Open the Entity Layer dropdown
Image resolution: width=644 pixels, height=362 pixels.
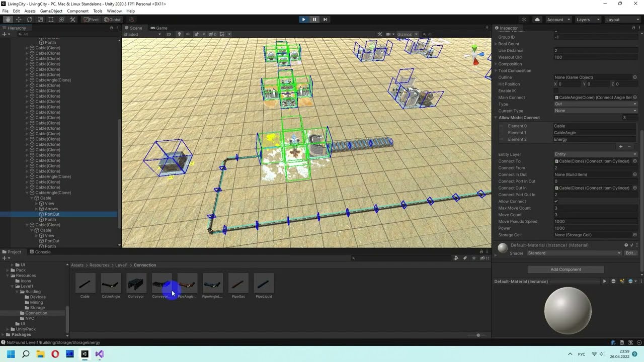(x=596, y=154)
